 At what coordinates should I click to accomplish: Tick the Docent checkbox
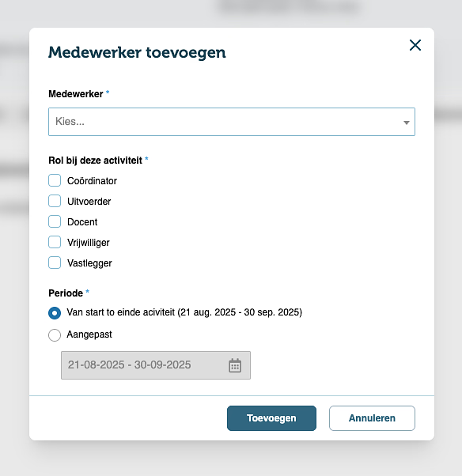[55, 221]
